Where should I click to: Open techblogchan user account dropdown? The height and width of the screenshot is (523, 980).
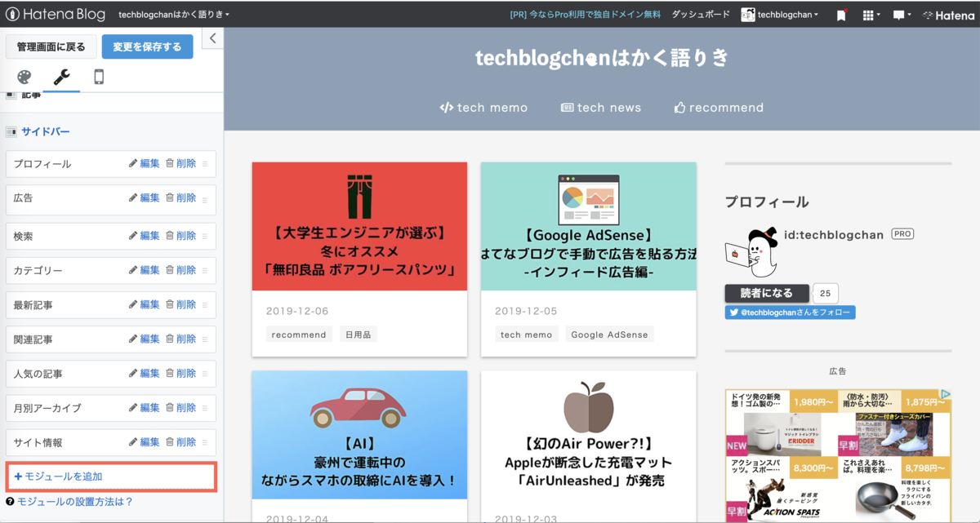click(780, 15)
